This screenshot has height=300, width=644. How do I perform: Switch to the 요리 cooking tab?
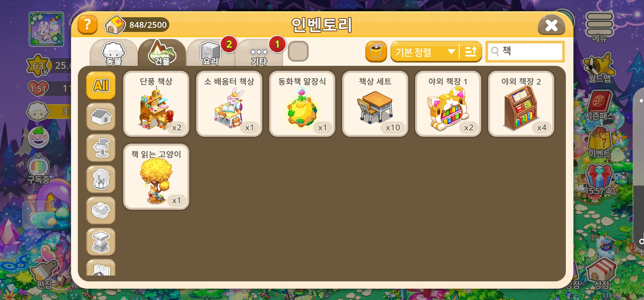(x=211, y=53)
